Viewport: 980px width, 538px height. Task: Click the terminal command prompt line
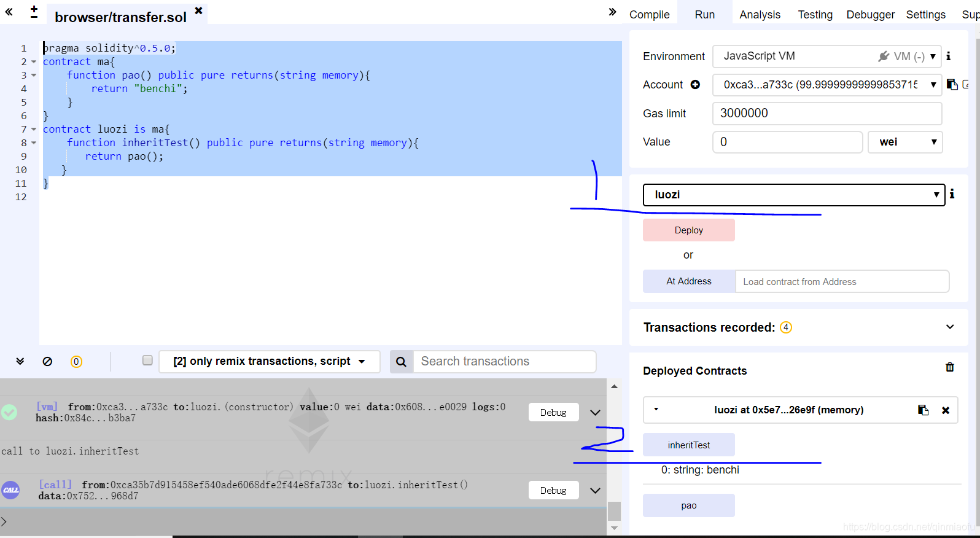pyautogui.click(x=303, y=521)
